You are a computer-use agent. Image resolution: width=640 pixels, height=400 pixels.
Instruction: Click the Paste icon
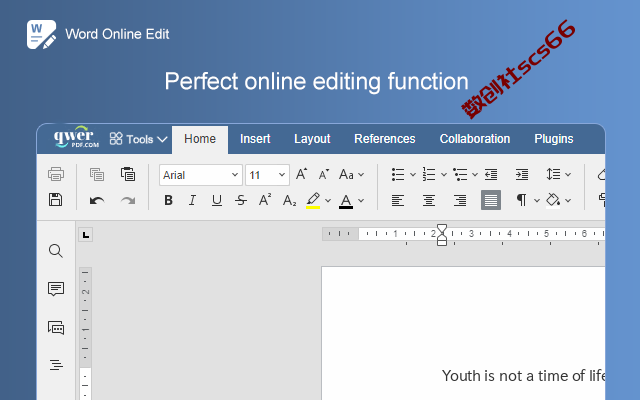128,174
